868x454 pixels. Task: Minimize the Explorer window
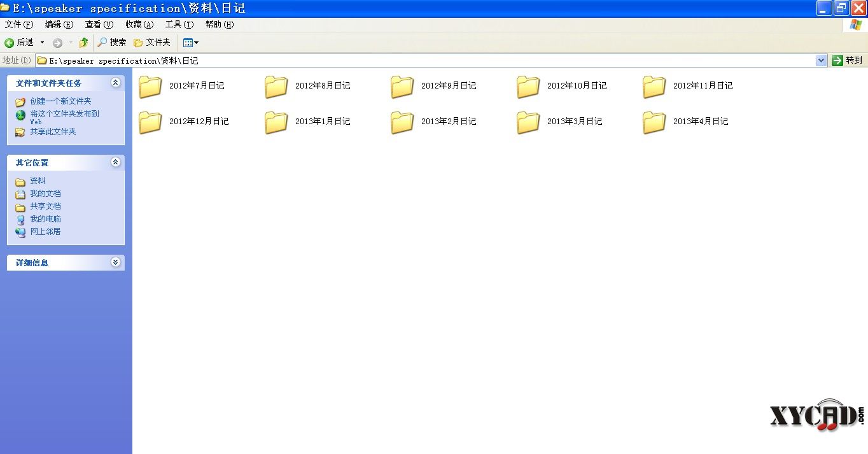pyautogui.click(x=825, y=8)
